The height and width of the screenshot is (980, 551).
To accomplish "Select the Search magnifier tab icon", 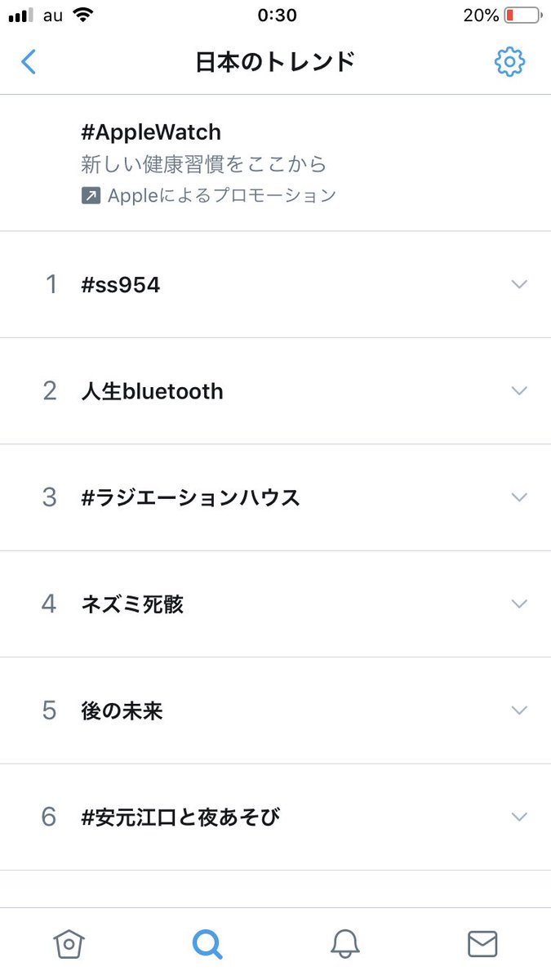I will tap(207, 944).
